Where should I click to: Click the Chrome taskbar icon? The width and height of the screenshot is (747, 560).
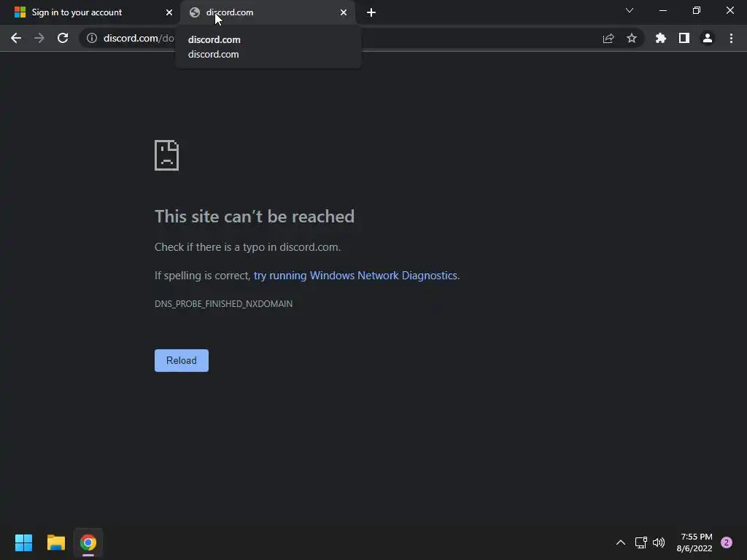88,542
